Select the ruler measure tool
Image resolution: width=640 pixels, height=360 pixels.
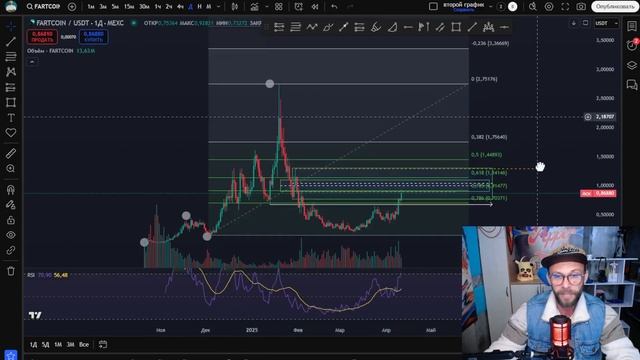[x=11, y=153]
